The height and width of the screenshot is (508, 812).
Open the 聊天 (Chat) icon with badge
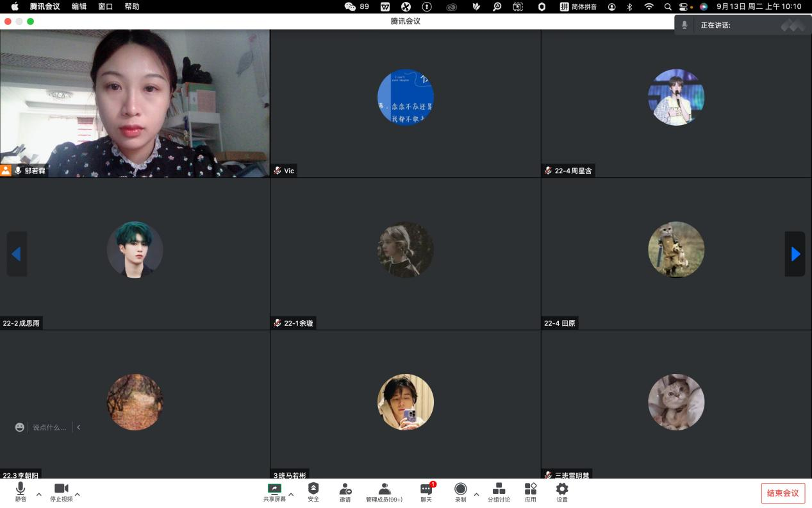pyautogui.click(x=426, y=489)
